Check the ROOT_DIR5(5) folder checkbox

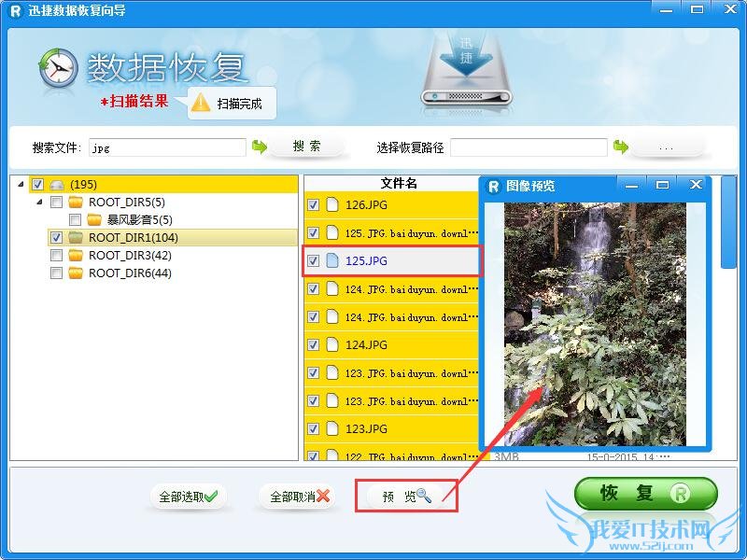click(54, 202)
